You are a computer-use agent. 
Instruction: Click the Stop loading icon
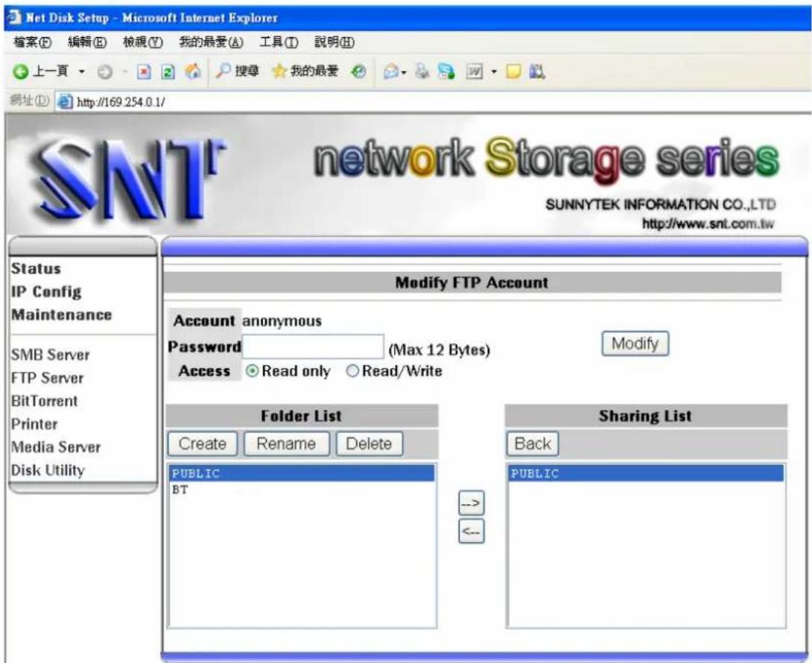tap(144, 72)
